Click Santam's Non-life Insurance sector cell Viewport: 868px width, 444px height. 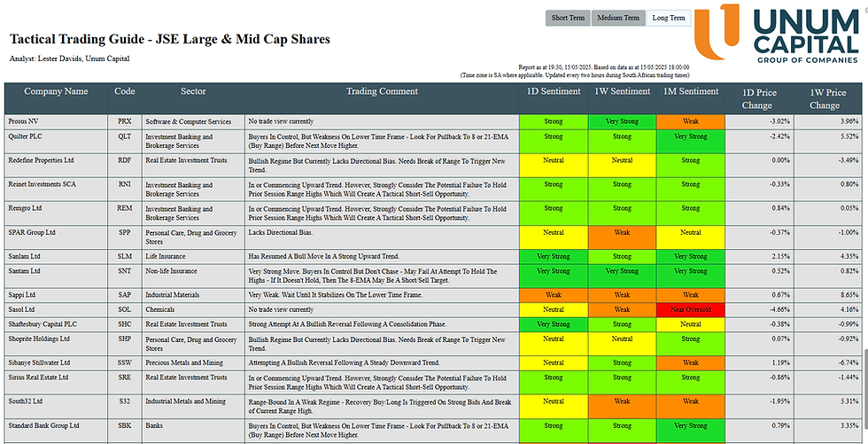coord(193,277)
